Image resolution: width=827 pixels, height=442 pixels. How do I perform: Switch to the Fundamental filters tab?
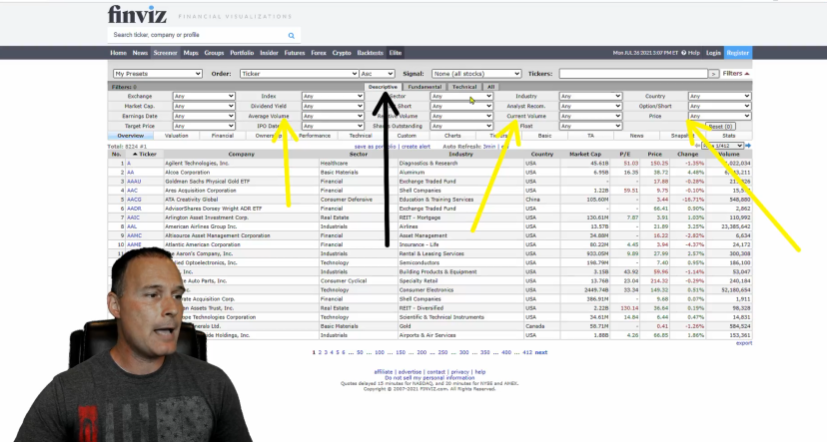click(x=425, y=87)
